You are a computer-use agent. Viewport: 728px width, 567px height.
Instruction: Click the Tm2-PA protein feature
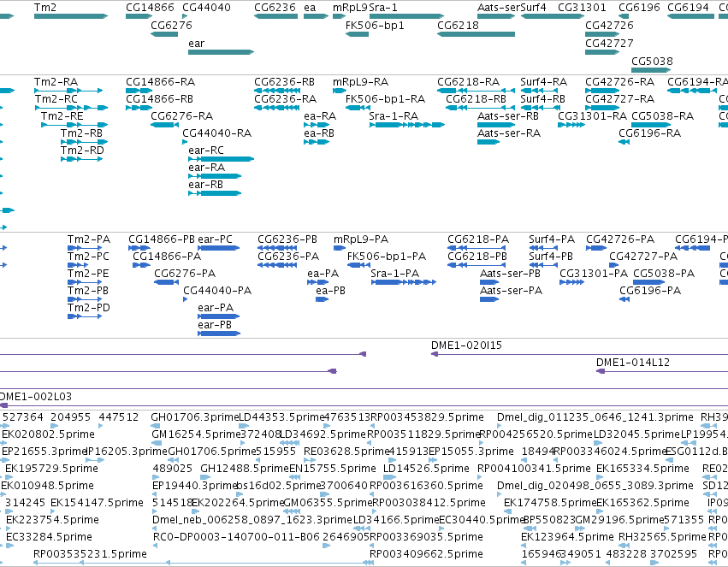pos(85,248)
